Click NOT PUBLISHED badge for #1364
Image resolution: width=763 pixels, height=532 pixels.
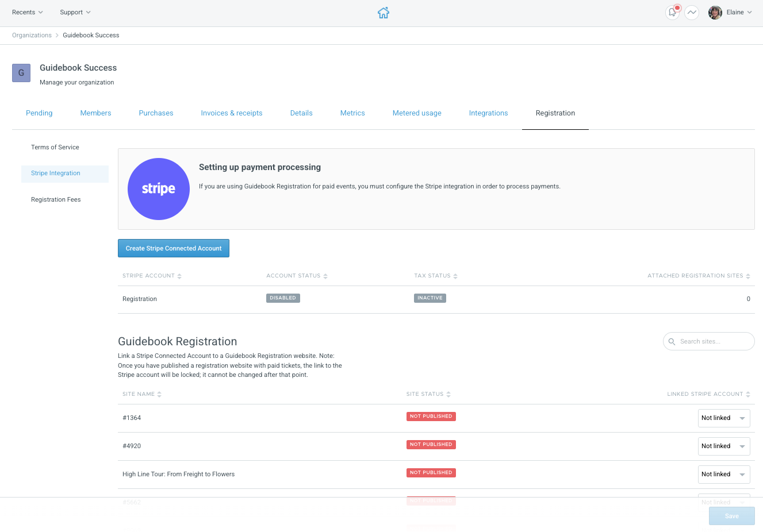click(x=431, y=417)
